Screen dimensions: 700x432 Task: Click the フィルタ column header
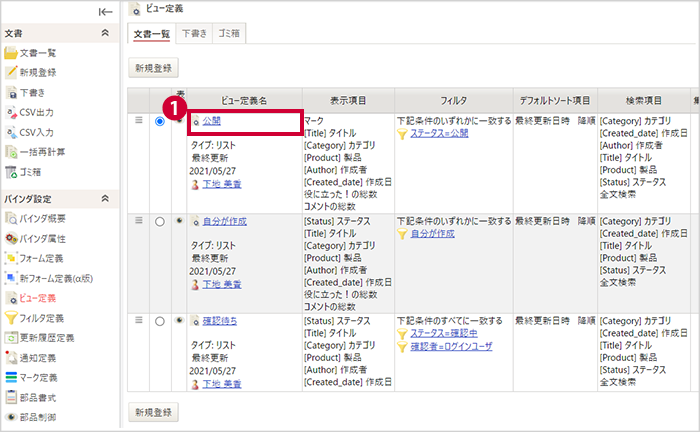(454, 101)
